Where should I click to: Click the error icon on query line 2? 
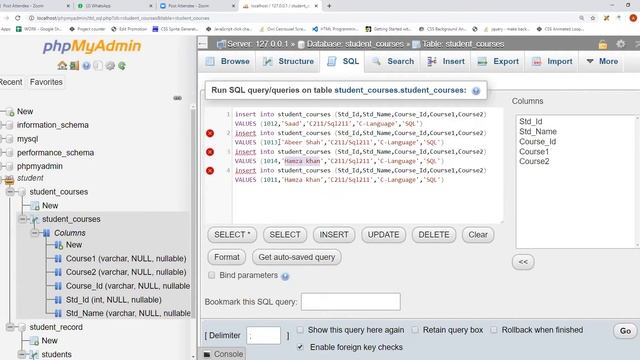tap(210, 133)
